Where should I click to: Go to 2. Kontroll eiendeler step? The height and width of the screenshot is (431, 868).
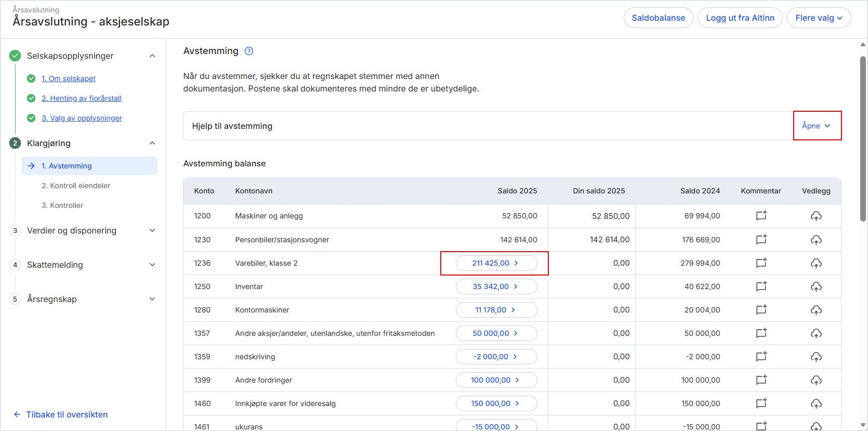(76, 186)
